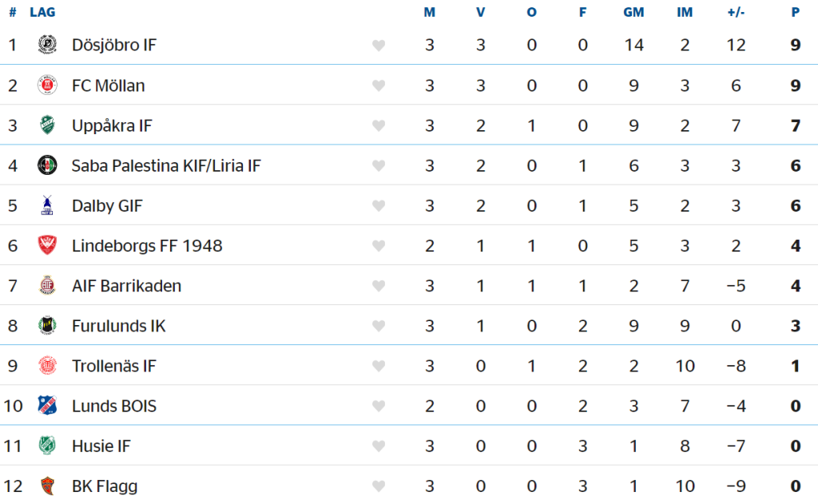
Task: Open the Uppåkra IF team link
Action: click(x=112, y=125)
